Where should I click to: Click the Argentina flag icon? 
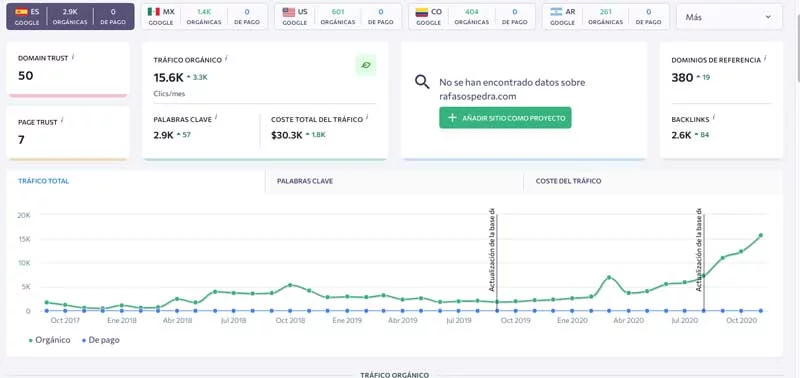pyautogui.click(x=556, y=12)
